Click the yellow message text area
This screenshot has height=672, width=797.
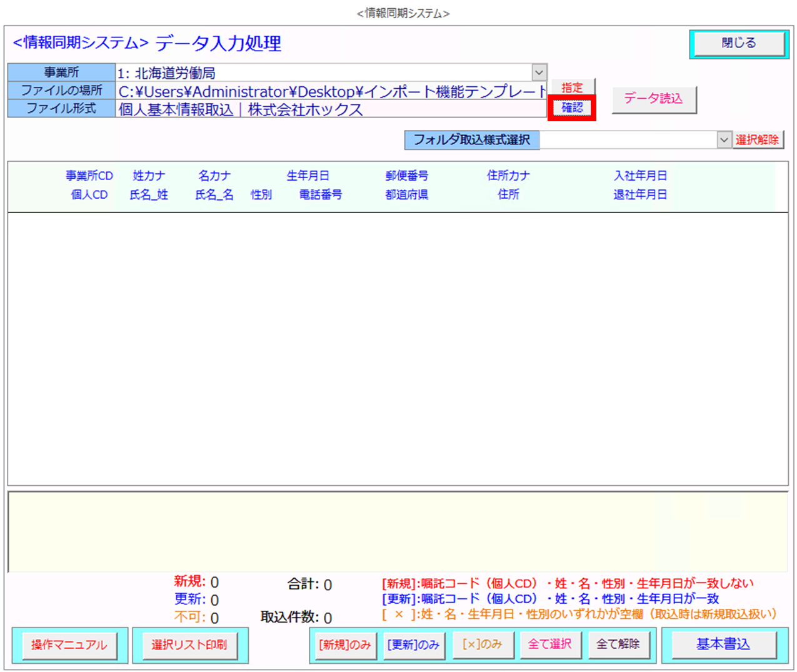point(398,531)
